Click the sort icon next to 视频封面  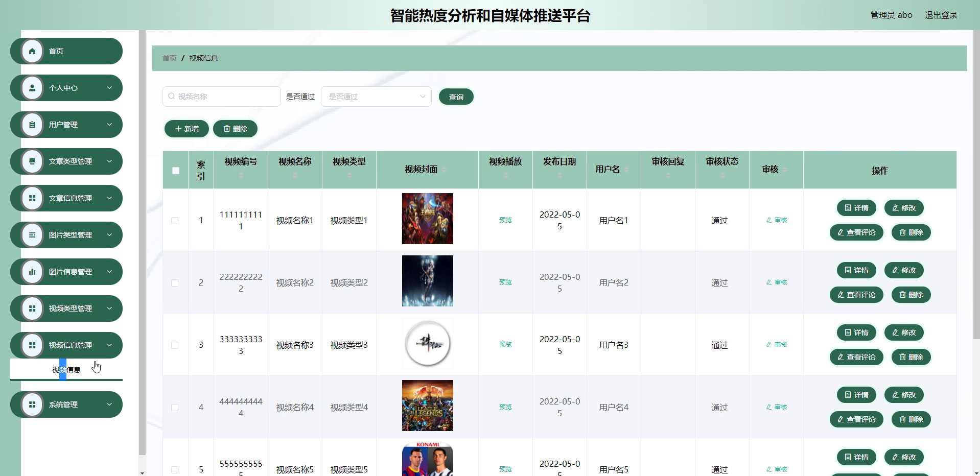pos(444,170)
